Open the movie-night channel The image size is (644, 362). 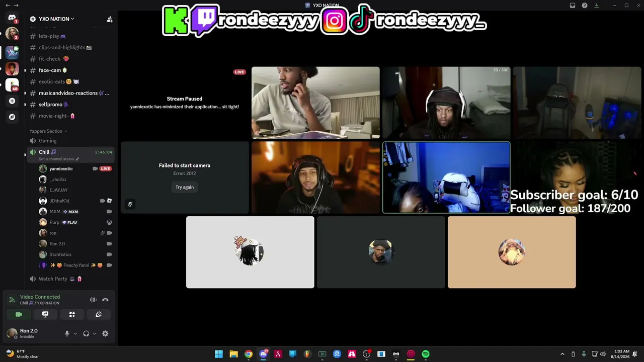70,116
